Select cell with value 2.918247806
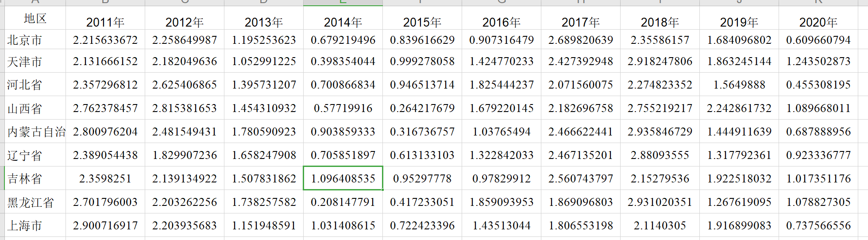Viewport: 868px width, 240px height. tap(660, 61)
